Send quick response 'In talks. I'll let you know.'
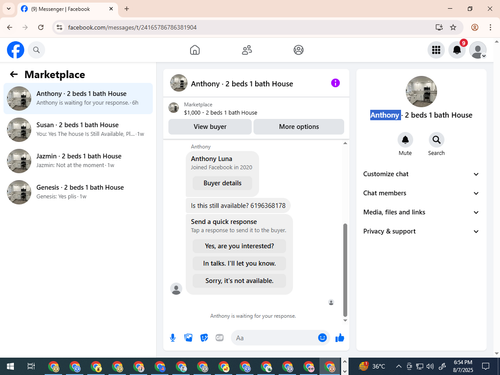This screenshot has height=375, width=500. click(239, 263)
